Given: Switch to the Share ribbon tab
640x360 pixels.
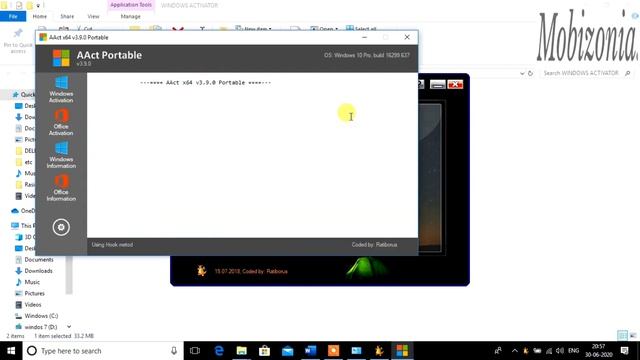Looking at the screenshot, I should pyautogui.click(x=67, y=16).
